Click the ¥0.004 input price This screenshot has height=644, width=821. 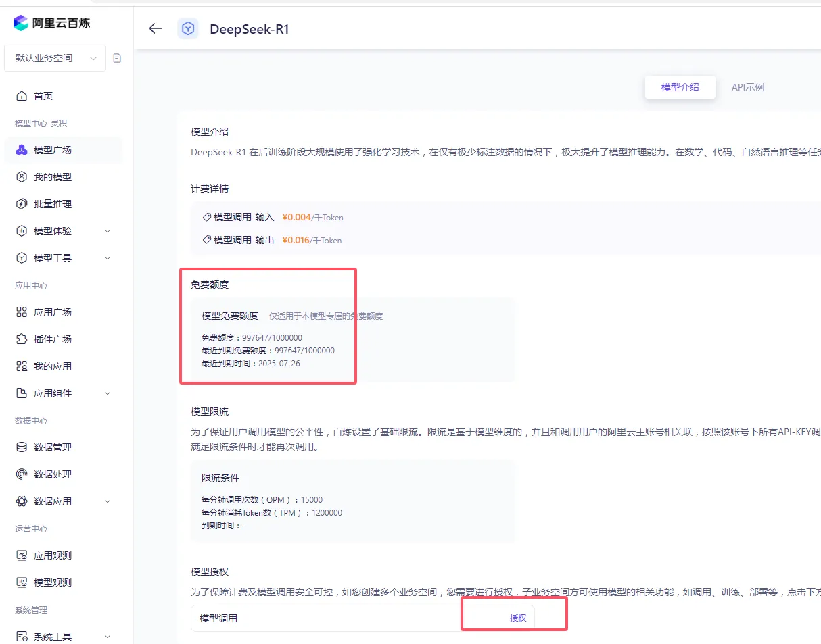click(x=296, y=217)
